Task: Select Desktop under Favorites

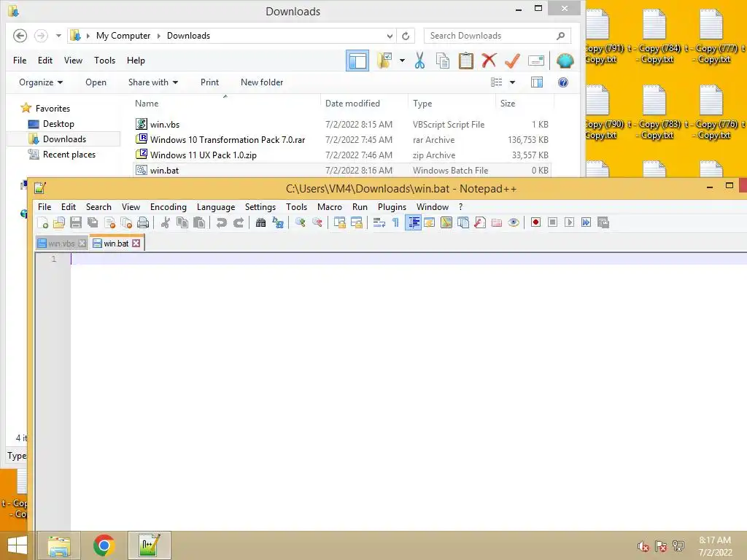Action: (x=58, y=124)
